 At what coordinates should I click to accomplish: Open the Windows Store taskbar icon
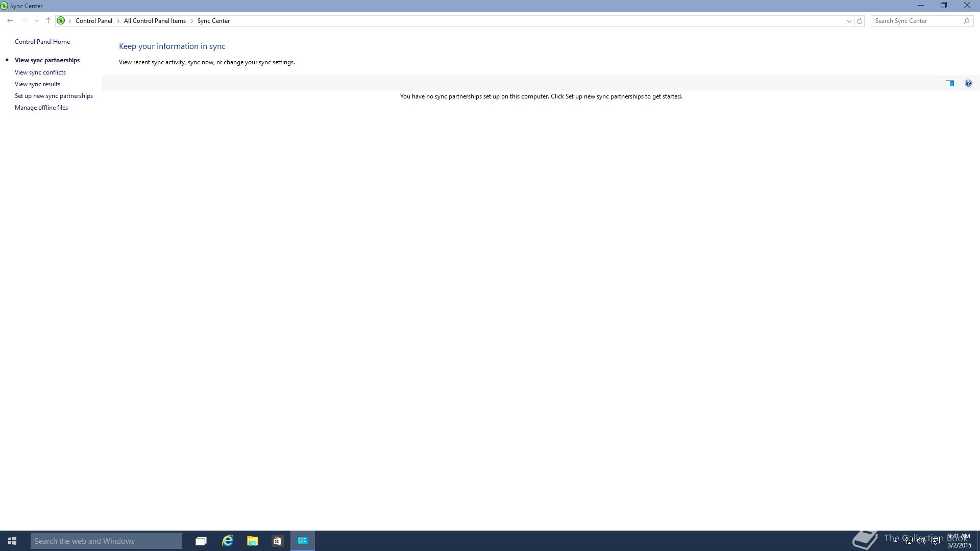(x=277, y=541)
